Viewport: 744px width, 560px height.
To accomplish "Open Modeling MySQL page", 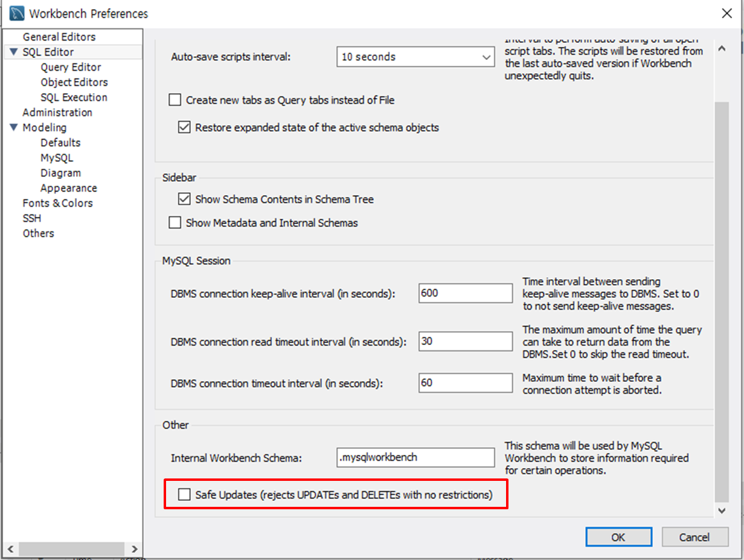I will tap(57, 158).
